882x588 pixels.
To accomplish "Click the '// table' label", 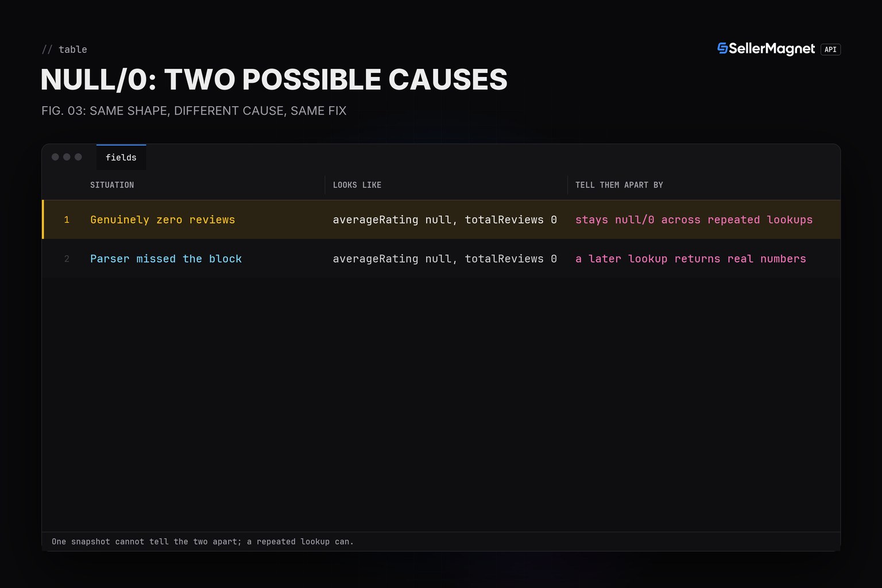I will pos(64,49).
